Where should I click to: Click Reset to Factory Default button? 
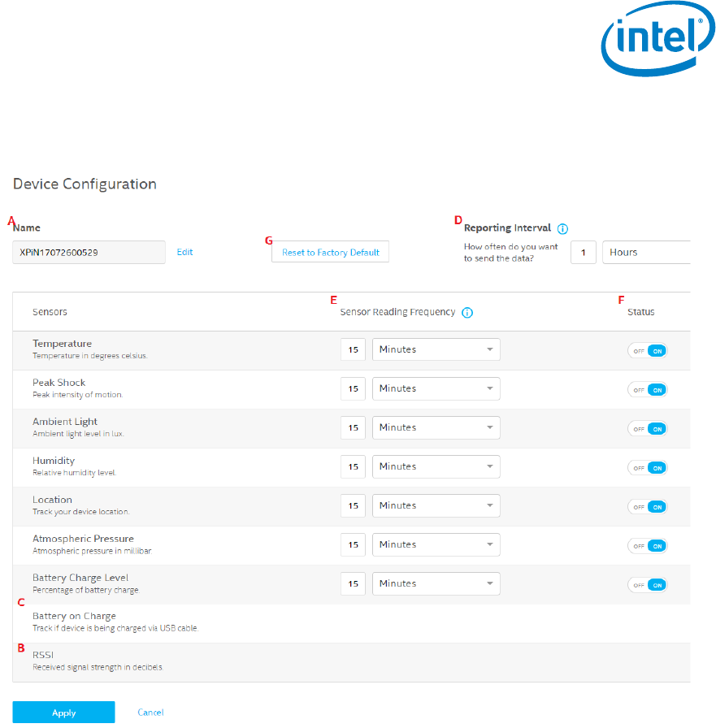point(331,253)
